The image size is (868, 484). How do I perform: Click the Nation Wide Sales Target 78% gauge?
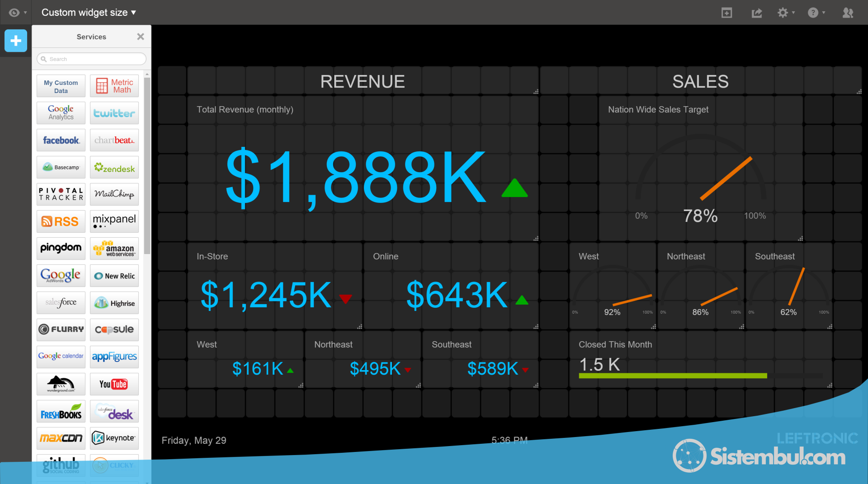(x=701, y=169)
